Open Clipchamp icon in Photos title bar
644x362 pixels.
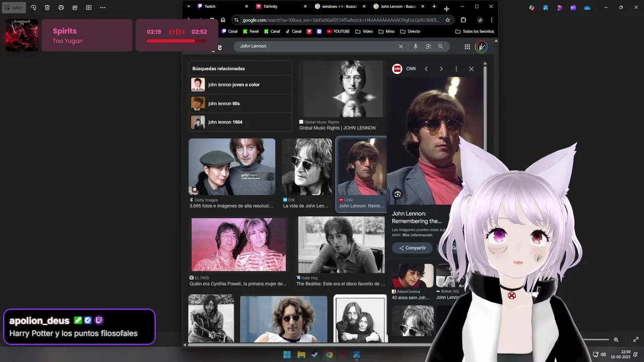[573, 8]
